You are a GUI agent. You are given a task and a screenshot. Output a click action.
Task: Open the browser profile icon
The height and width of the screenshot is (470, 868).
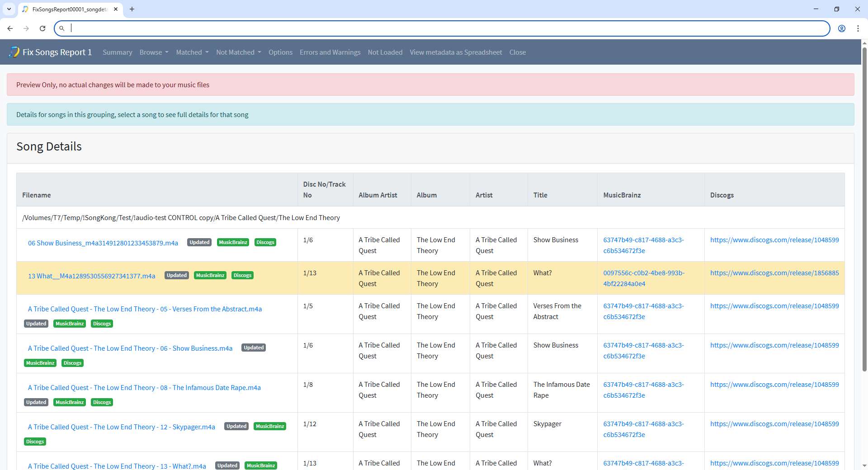842,28
